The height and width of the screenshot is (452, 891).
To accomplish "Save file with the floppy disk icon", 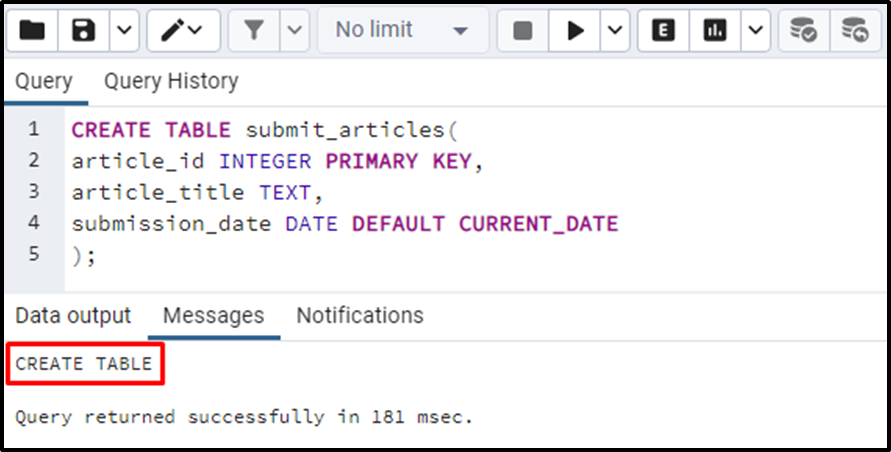I will 84,30.
